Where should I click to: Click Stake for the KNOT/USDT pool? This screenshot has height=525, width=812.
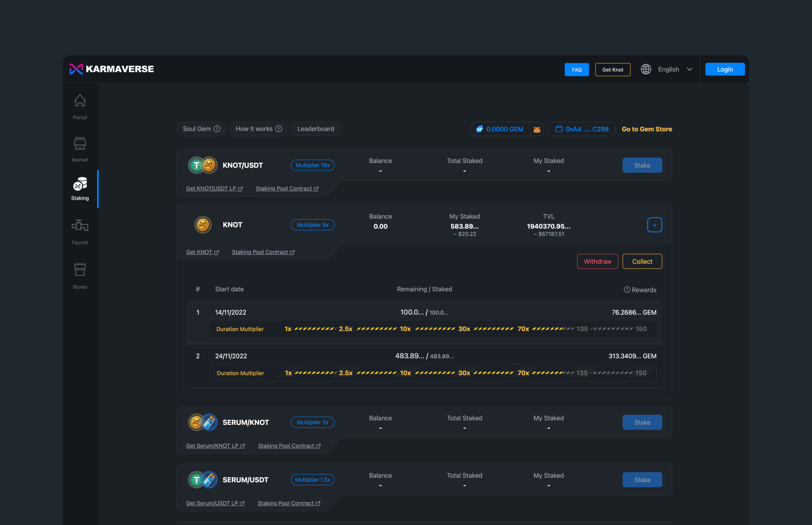[x=642, y=166]
